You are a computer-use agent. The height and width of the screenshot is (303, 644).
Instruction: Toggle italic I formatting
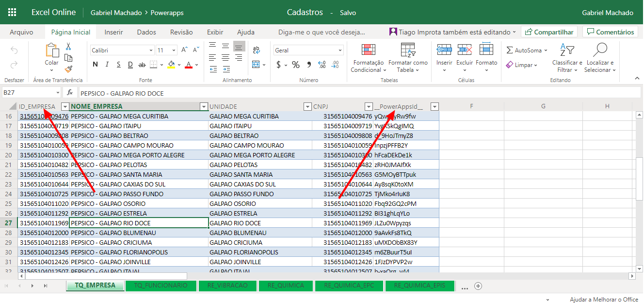[x=107, y=65]
